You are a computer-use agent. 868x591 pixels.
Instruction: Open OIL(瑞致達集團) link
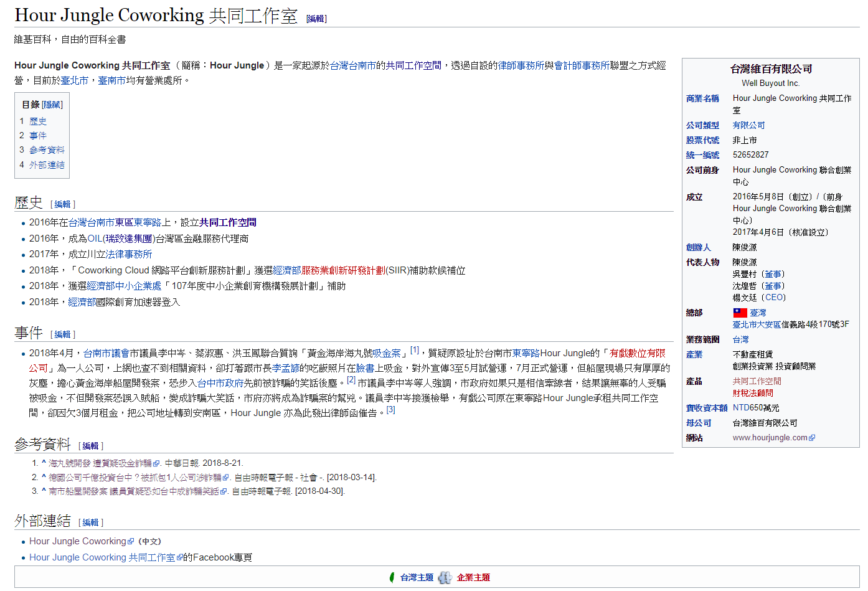(x=120, y=239)
